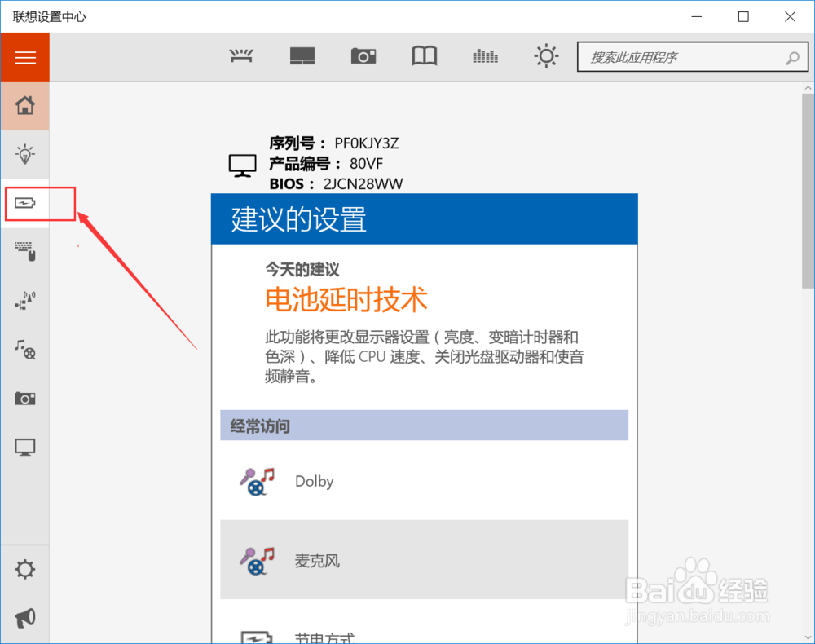Focus the search application input field
The height and width of the screenshot is (644, 815).
692,56
